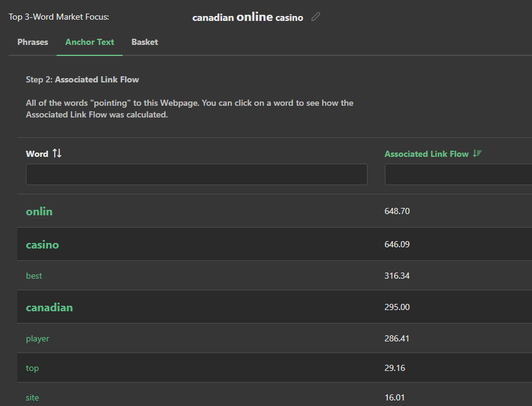Click the Word column filter input
Image resolution: width=532 pixels, height=406 pixels.
(196, 175)
